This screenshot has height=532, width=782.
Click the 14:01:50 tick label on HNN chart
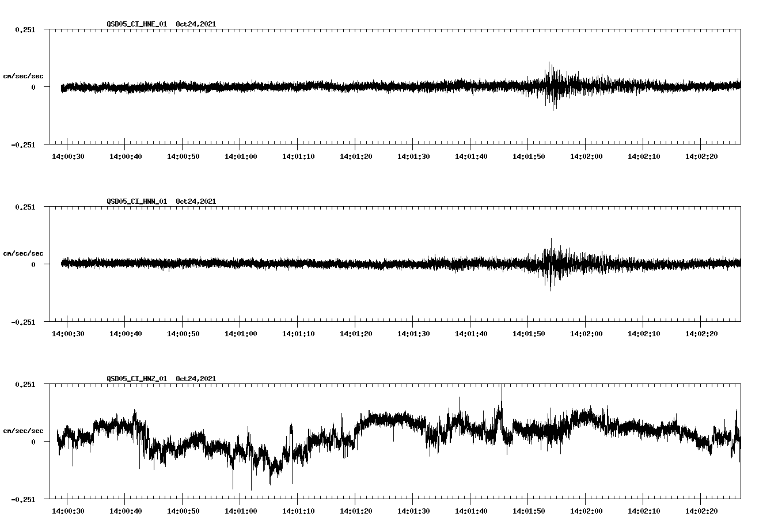(x=529, y=334)
